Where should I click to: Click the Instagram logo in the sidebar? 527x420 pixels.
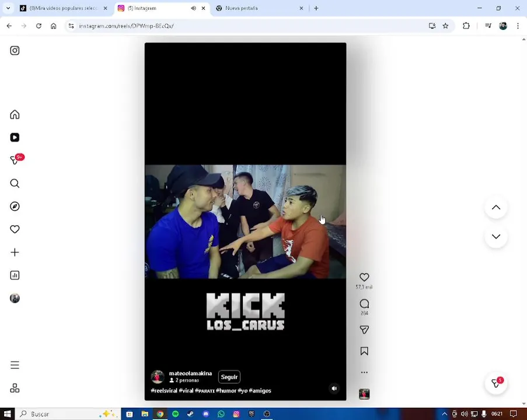[15, 50]
